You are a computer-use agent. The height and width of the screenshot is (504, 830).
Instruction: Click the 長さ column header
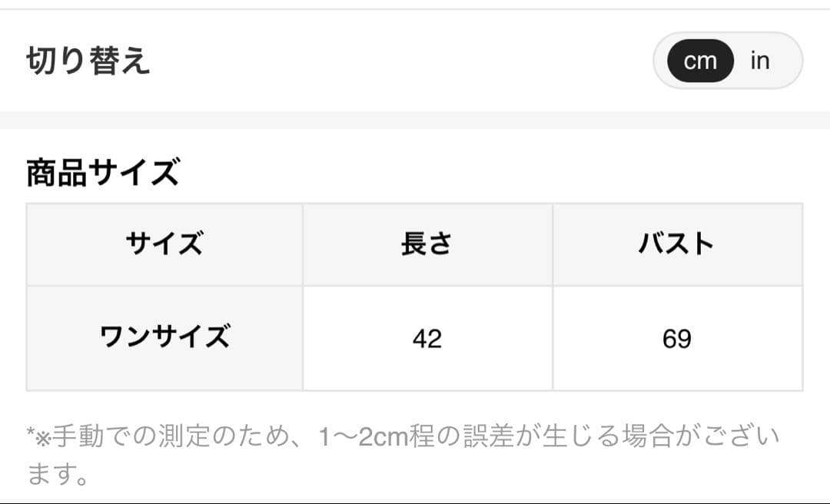point(427,244)
